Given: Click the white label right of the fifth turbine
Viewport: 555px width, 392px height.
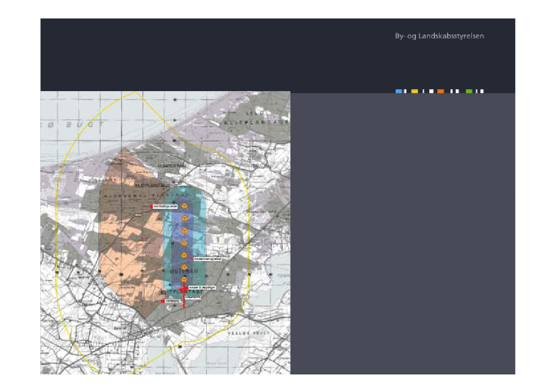Looking at the screenshot, I should point(207,259).
